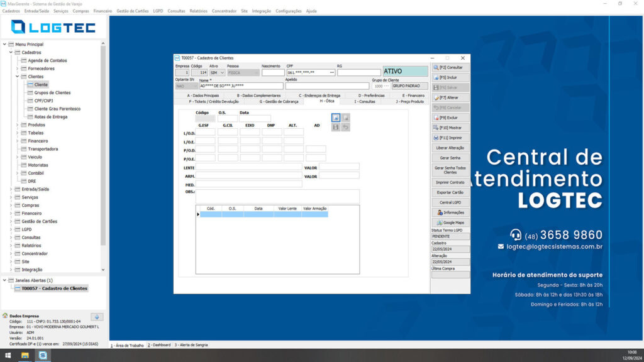
Task: Select Grupos de Clientes in the tree
Action: tap(52, 93)
